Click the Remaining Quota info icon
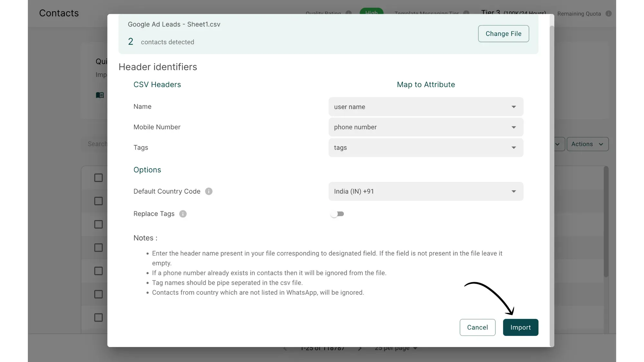Image resolution: width=644 pixels, height=362 pixels. 608,14
